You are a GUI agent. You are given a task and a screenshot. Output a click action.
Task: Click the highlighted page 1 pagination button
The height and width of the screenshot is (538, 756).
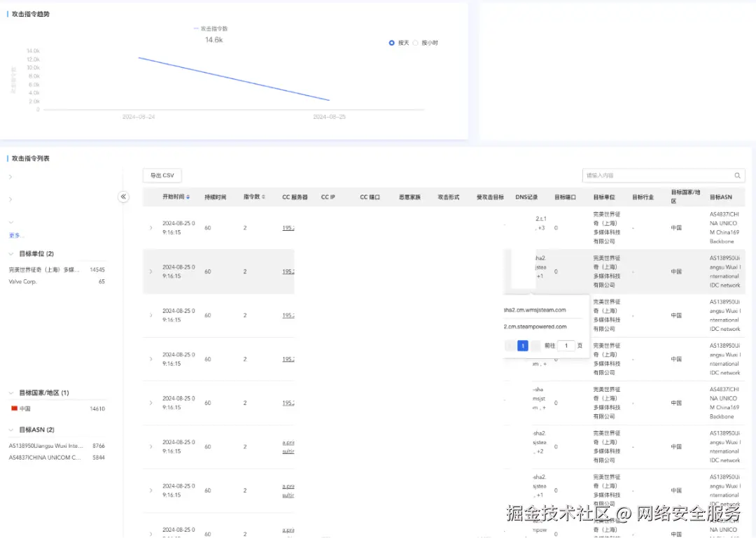[x=523, y=345]
